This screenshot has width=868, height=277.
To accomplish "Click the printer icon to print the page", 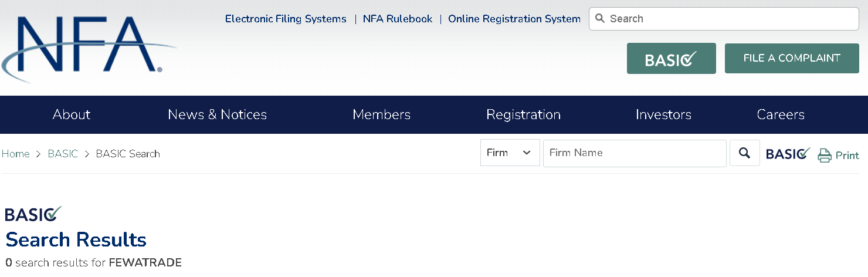I will click(x=825, y=155).
